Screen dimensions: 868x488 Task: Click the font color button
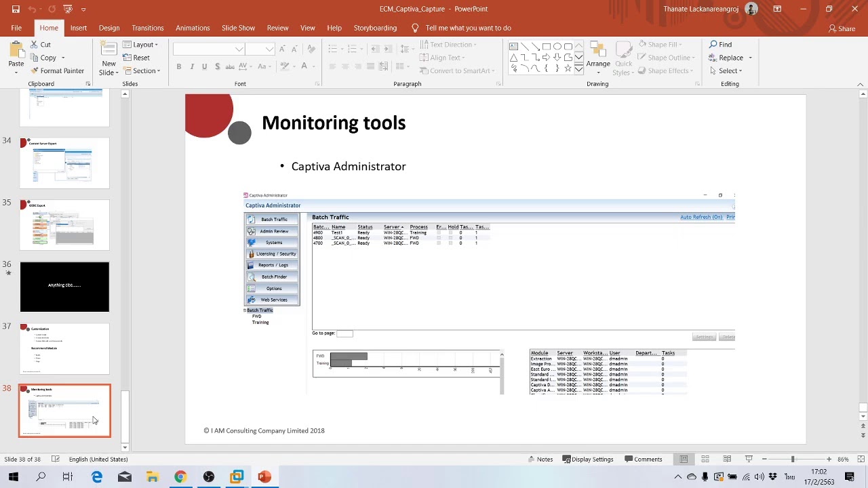coord(304,66)
